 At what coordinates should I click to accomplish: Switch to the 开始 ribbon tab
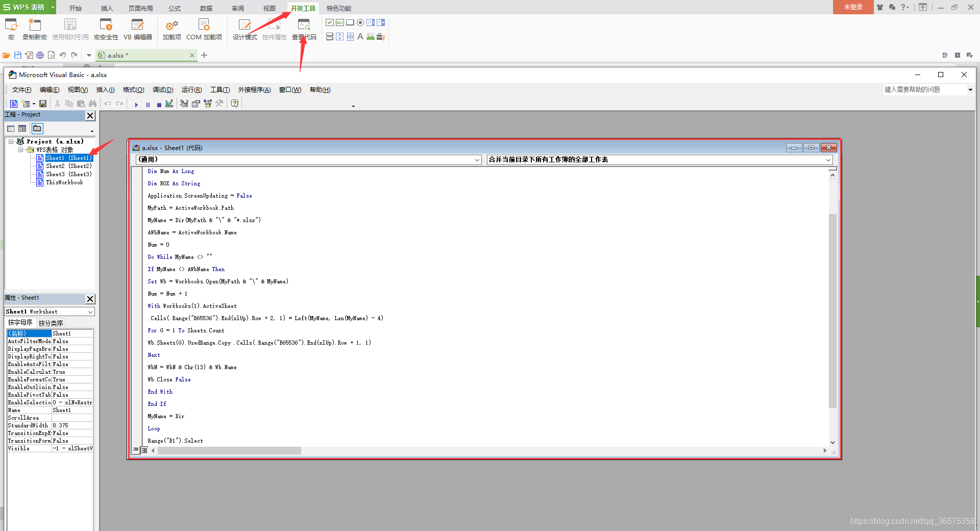click(x=76, y=8)
